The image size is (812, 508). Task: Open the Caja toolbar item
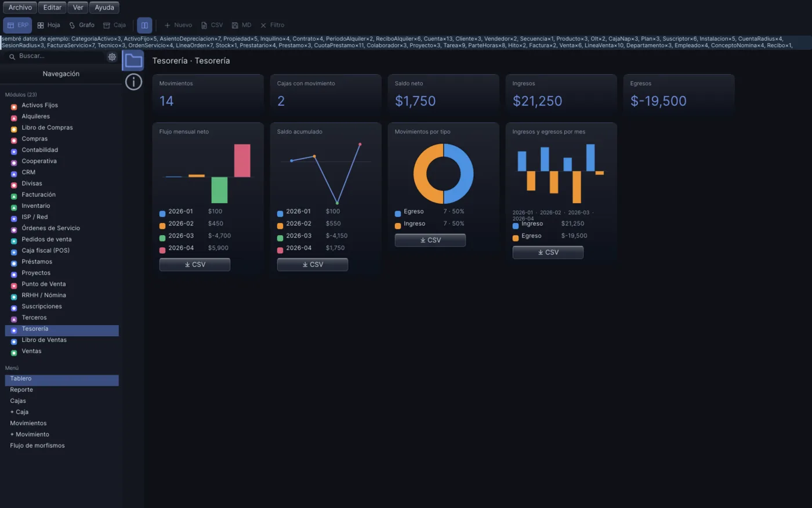click(114, 25)
